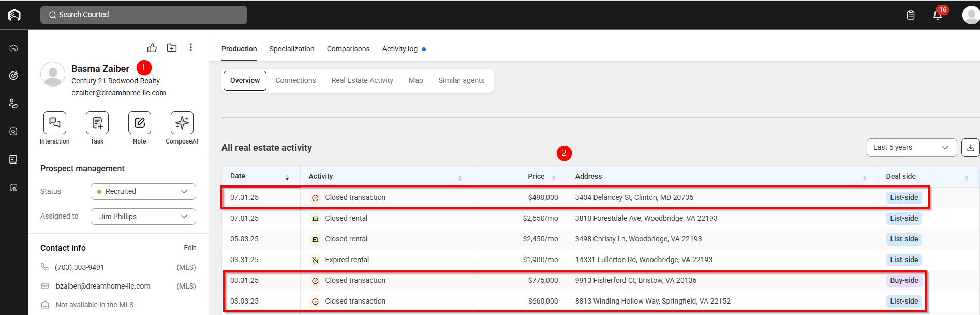This screenshot has width=980, height=315.
Task: Click the $490,000 price cell
Action: (x=543, y=197)
